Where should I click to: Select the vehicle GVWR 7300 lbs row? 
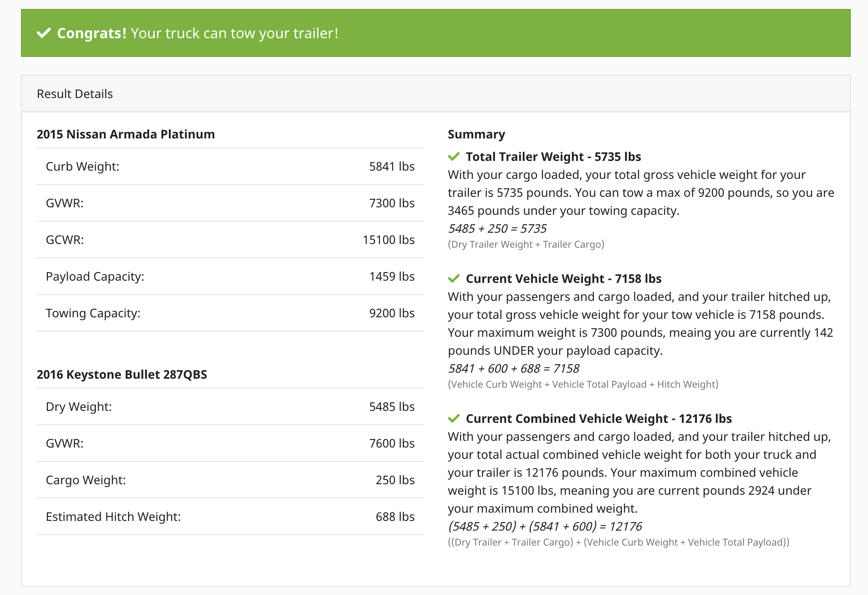click(x=230, y=203)
